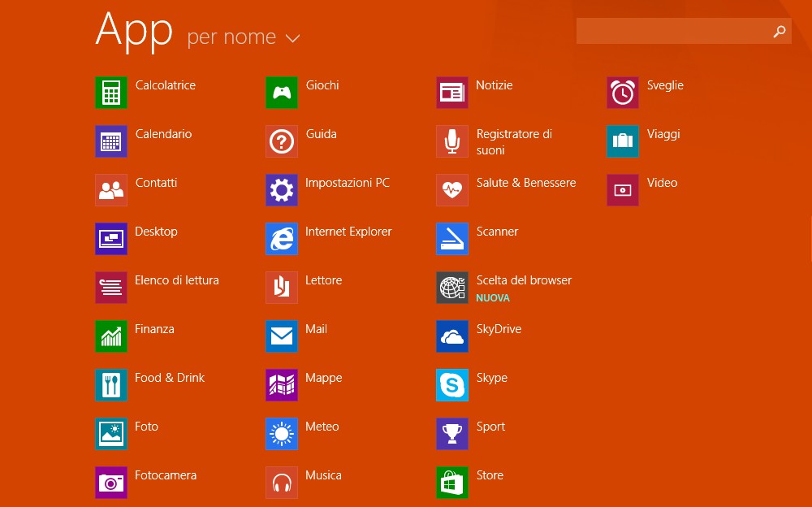Click the 'Elenco di lettura' label
This screenshot has height=507, width=812.
[x=177, y=280]
